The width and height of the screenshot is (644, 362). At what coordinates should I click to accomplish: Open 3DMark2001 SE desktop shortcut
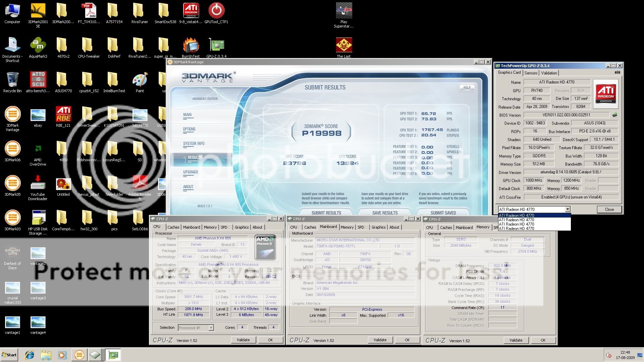38,15
